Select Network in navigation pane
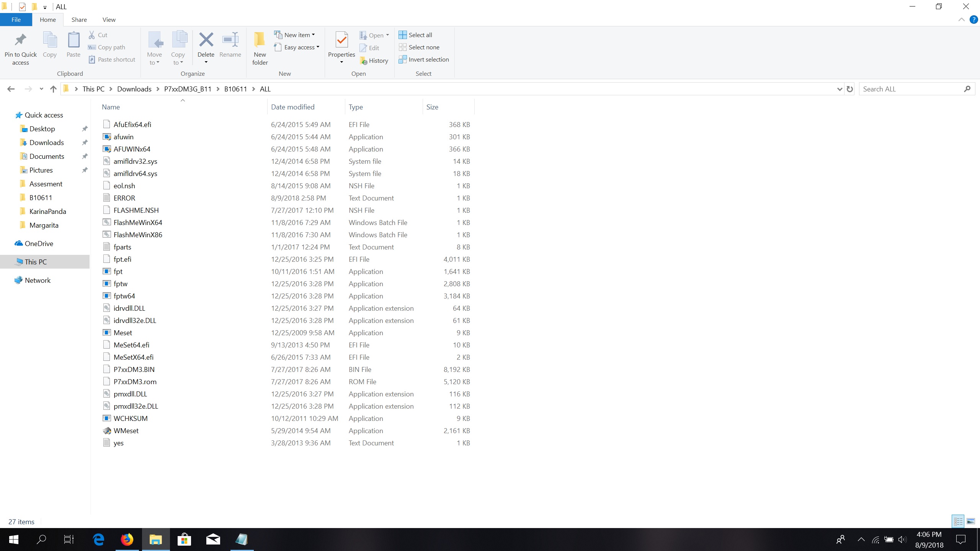Image resolution: width=980 pixels, height=551 pixels. point(38,280)
